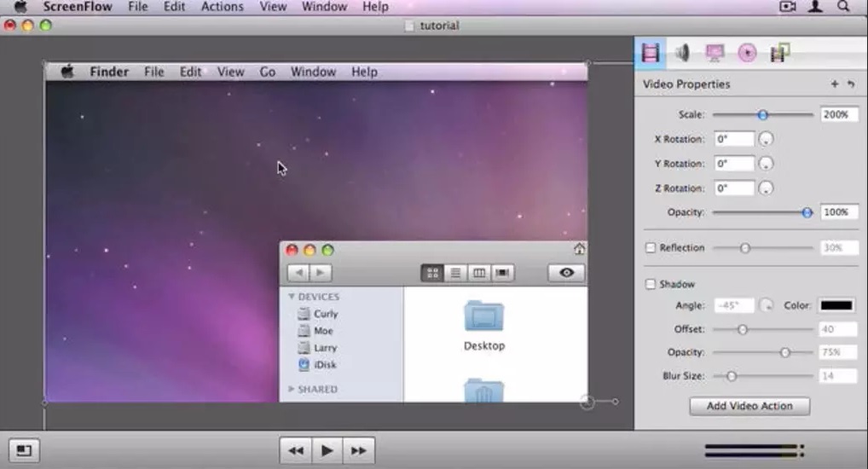Click the home icon in Finder title bar
The image size is (868, 469).
(x=579, y=249)
